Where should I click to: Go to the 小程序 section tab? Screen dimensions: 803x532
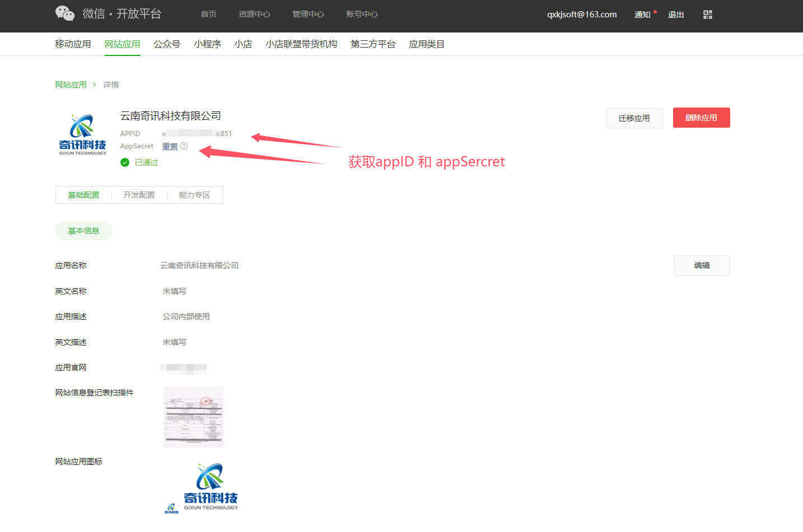click(x=207, y=44)
